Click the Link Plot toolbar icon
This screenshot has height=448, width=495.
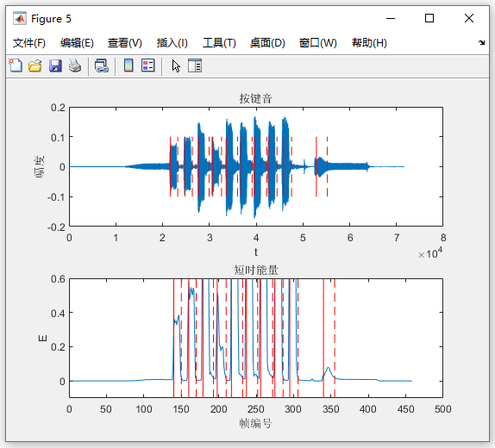[102, 65]
